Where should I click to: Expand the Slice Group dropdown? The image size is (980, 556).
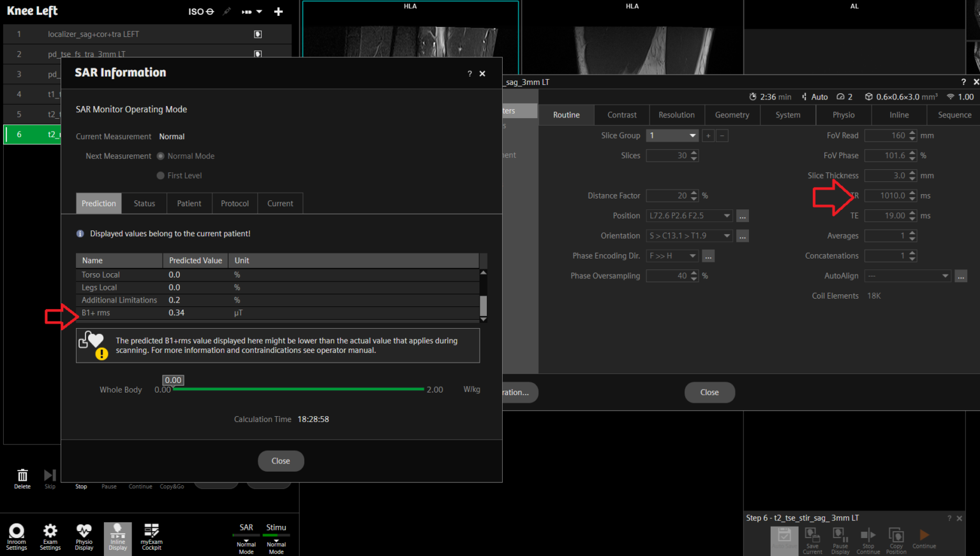point(692,136)
